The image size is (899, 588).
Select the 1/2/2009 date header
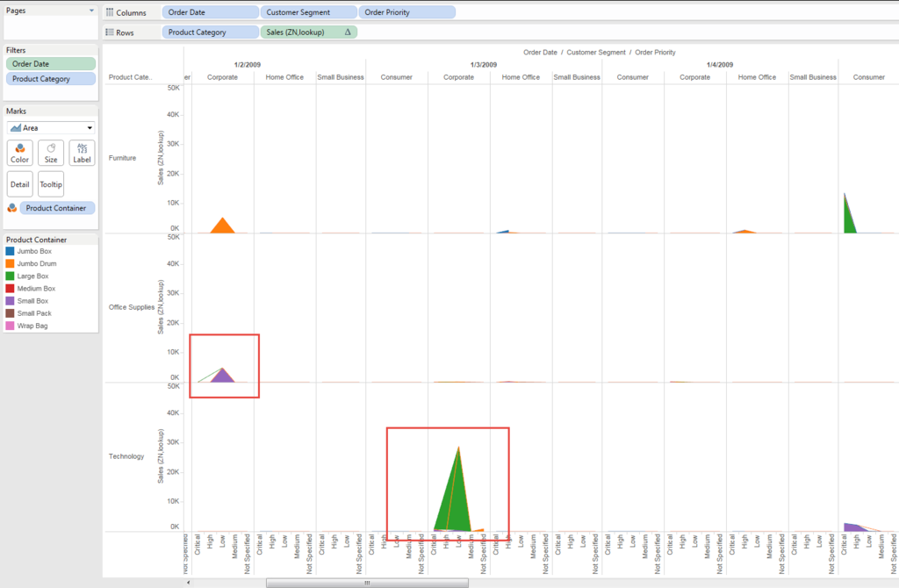[x=247, y=65]
